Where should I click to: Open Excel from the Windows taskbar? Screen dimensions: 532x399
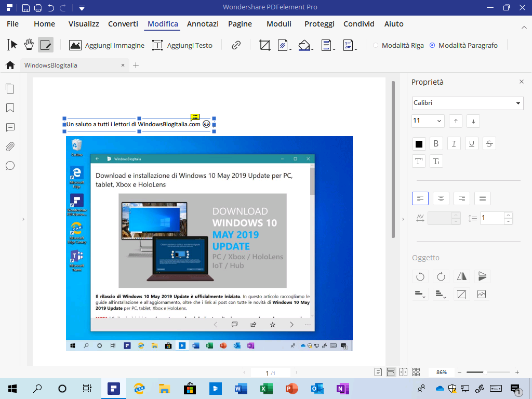[x=267, y=389]
